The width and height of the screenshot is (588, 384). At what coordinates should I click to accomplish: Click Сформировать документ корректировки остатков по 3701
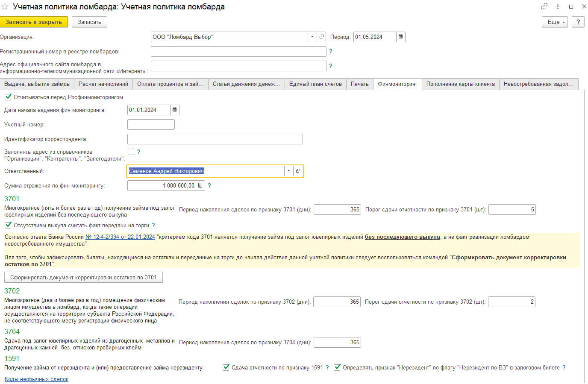point(83,277)
